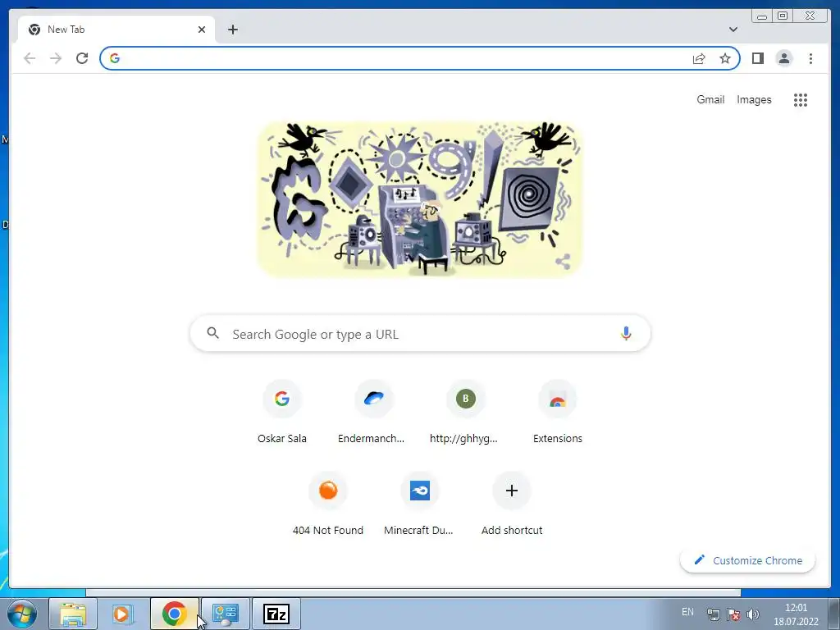Click the Search Google or type URL box

(x=420, y=334)
